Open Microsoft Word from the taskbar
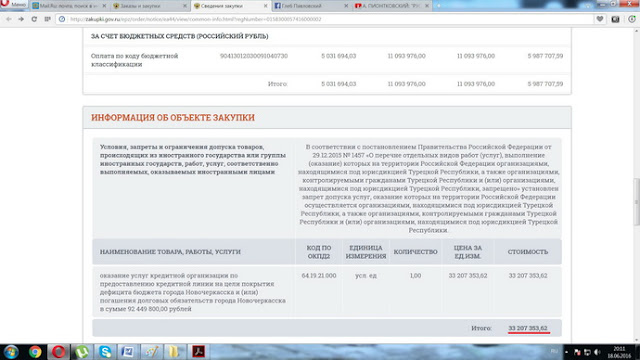The width and height of the screenshot is (640, 360). 128,351
